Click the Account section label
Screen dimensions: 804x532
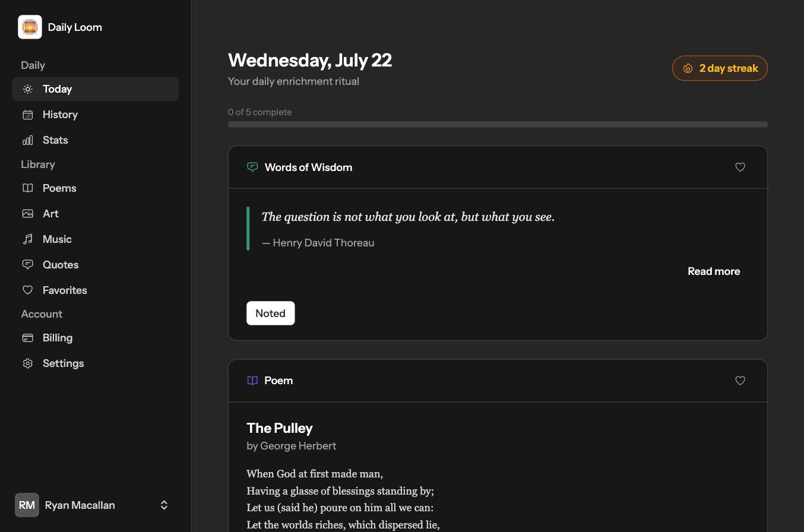click(42, 314)
